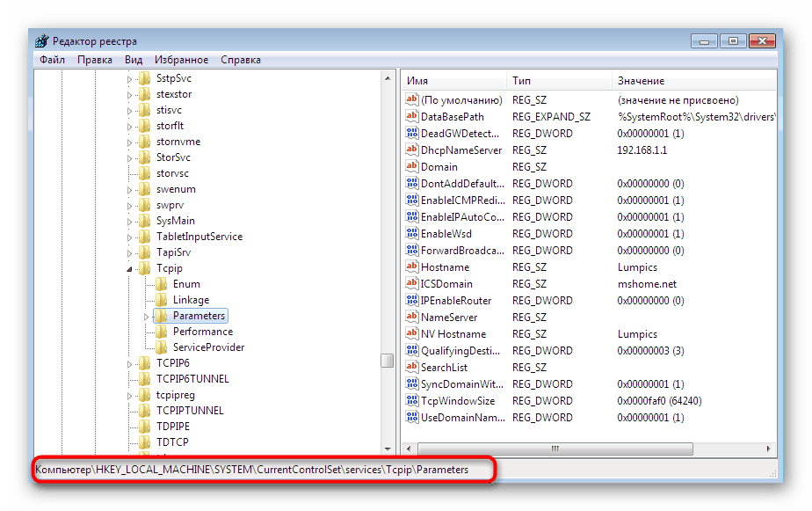The height and width of the screenshot is (511, 812).
Task: Click the values pane horizontal scrollbar thumb
Action: coord(555,449)
